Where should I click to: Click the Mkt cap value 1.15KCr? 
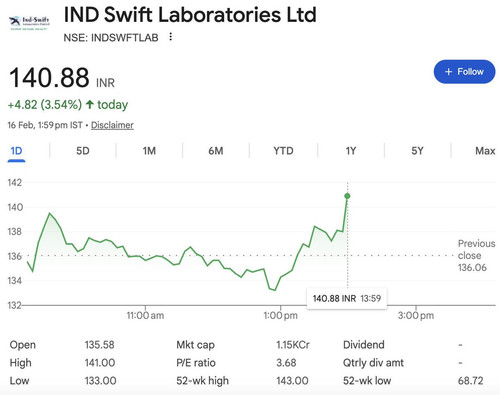click(x=293, y=345)
